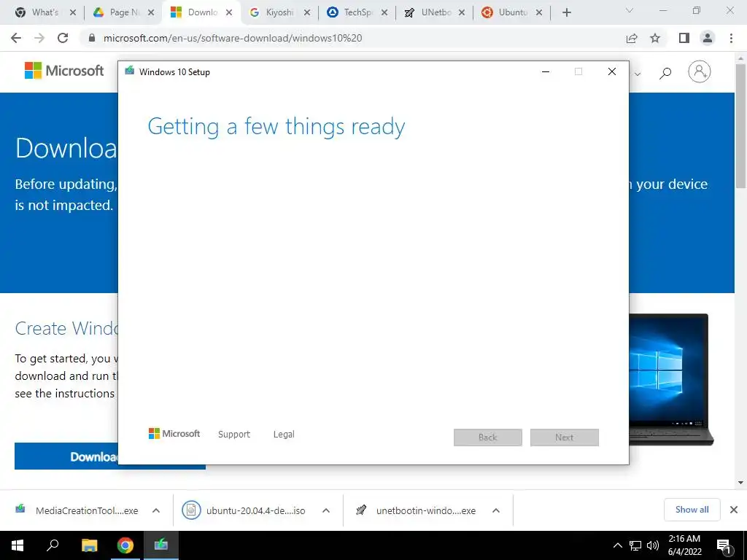747x560 pixels.
Task: Click the browser forward arrow
Action: pyautogui.click(x=39, y=38)
